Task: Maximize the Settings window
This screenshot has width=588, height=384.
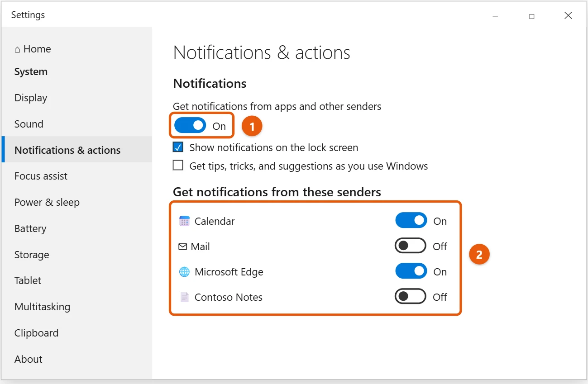Action: pos(532,15)
